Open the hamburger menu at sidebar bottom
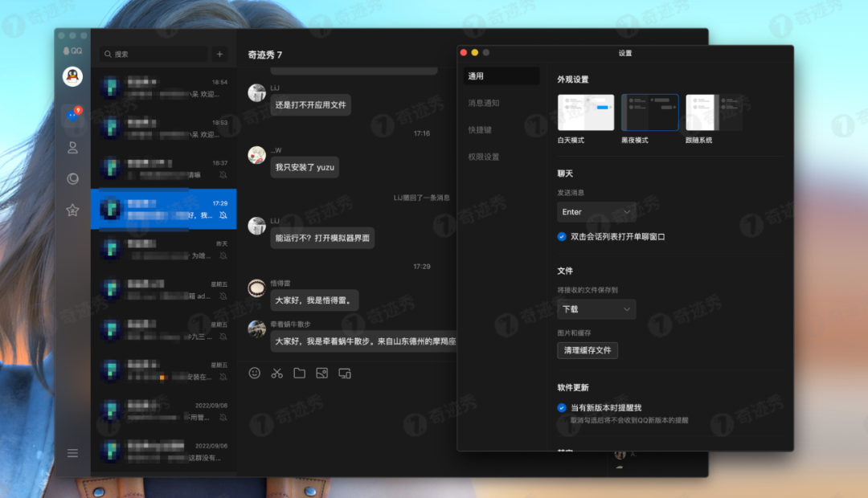868x498 pixels. [72, 453]
